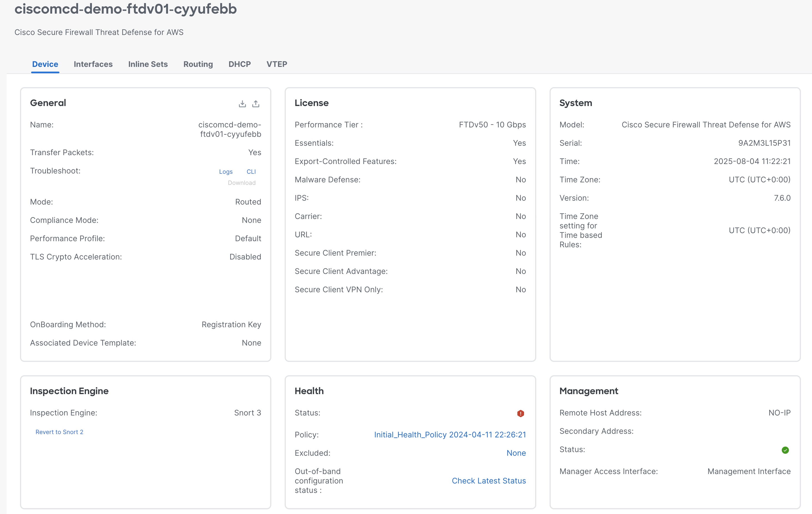
Task: Click the red Health status alert icon
Action: coord(521,413)
